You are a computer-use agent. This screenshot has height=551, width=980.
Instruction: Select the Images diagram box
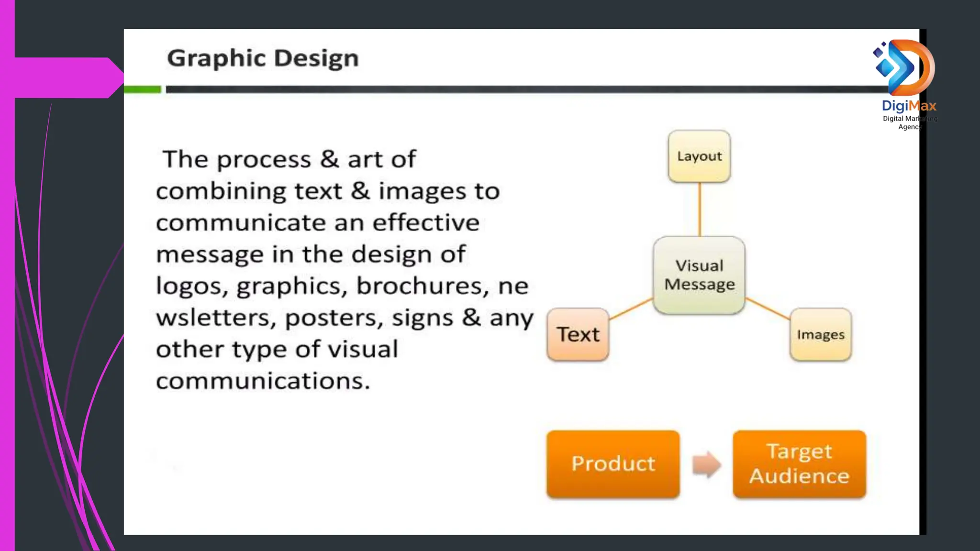tap(820, 334)
